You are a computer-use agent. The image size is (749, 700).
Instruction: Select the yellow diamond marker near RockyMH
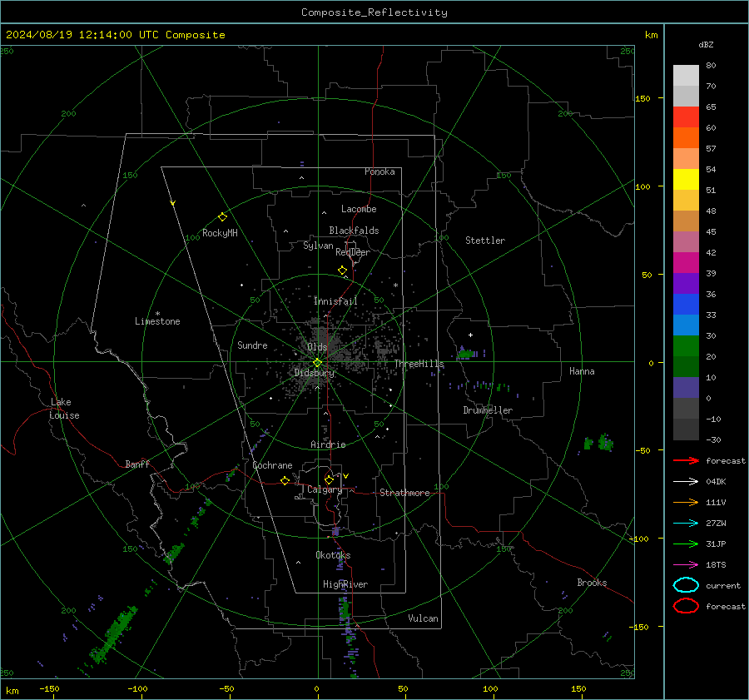(x=222, y=217)
